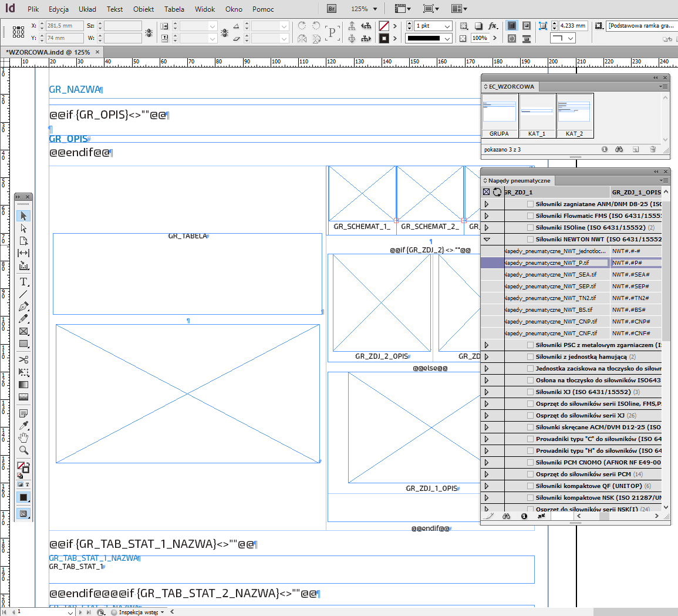
Task: Select the Gradient Feather tool
Action: tap(23, 397)
